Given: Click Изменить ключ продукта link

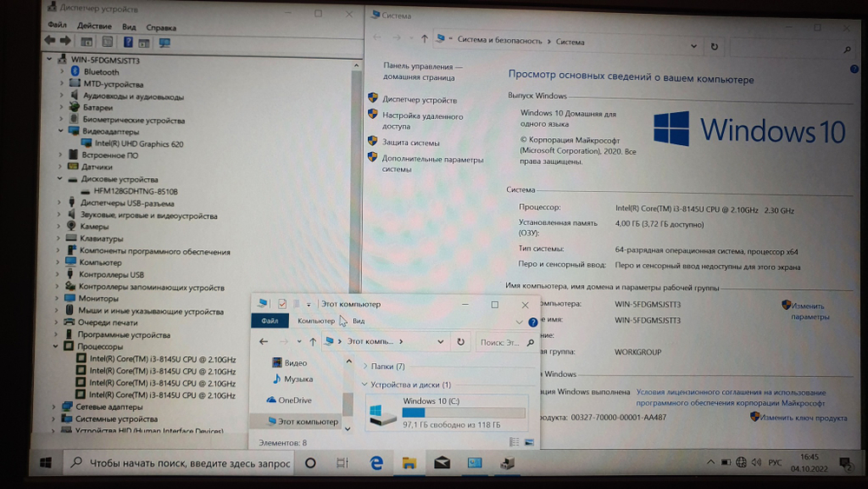Looking at the screenshot, I should [x=803, y=418].
